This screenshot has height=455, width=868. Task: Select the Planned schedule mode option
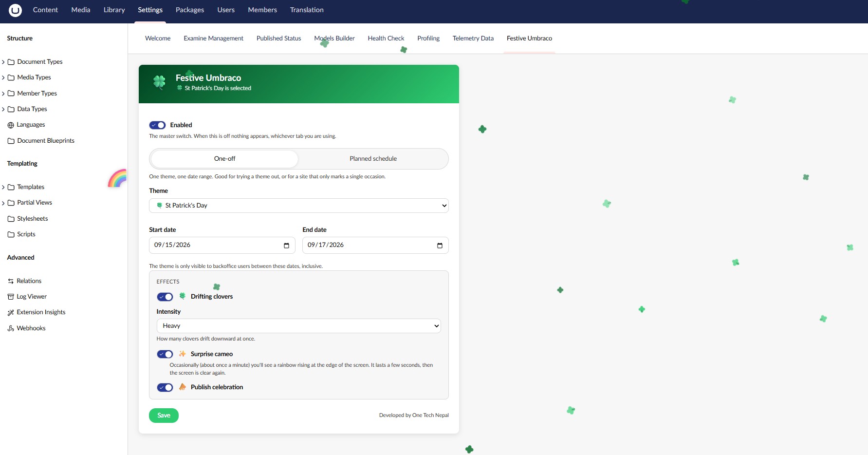[373, 159]
